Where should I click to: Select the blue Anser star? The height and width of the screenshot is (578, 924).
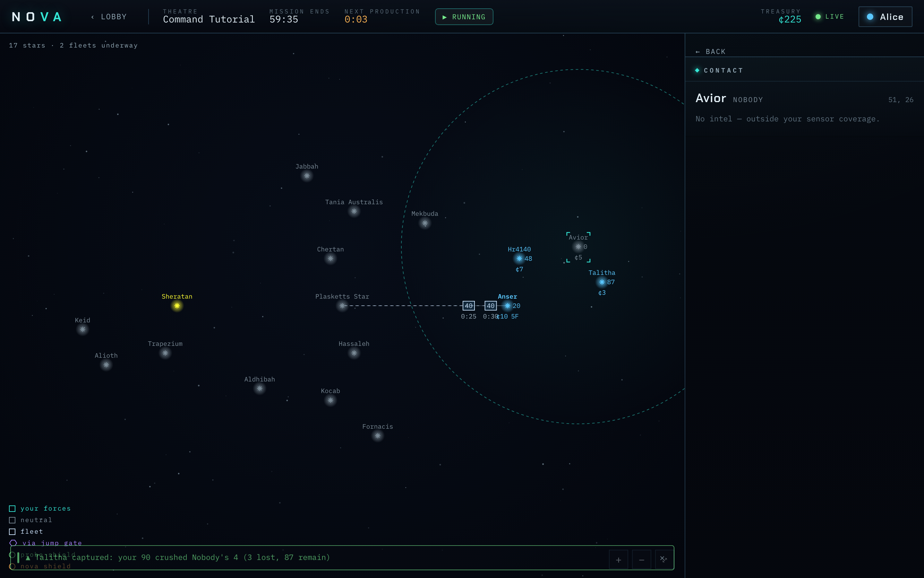[508, 305]
